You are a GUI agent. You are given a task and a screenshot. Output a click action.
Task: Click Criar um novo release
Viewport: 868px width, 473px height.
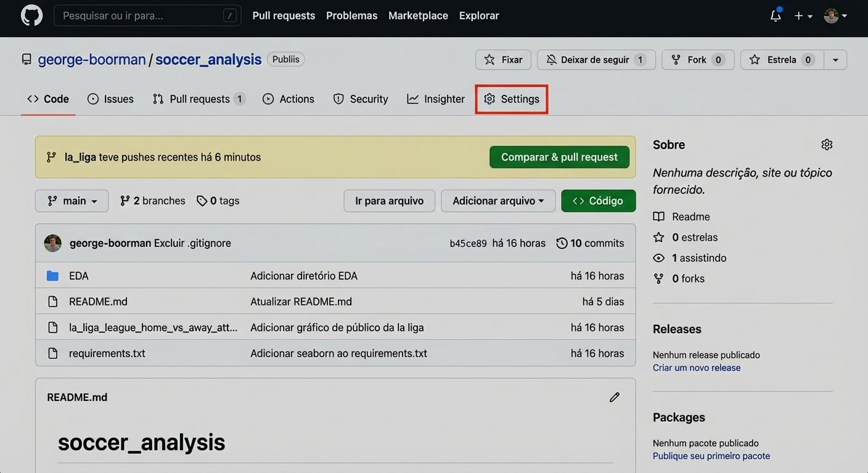697,368
